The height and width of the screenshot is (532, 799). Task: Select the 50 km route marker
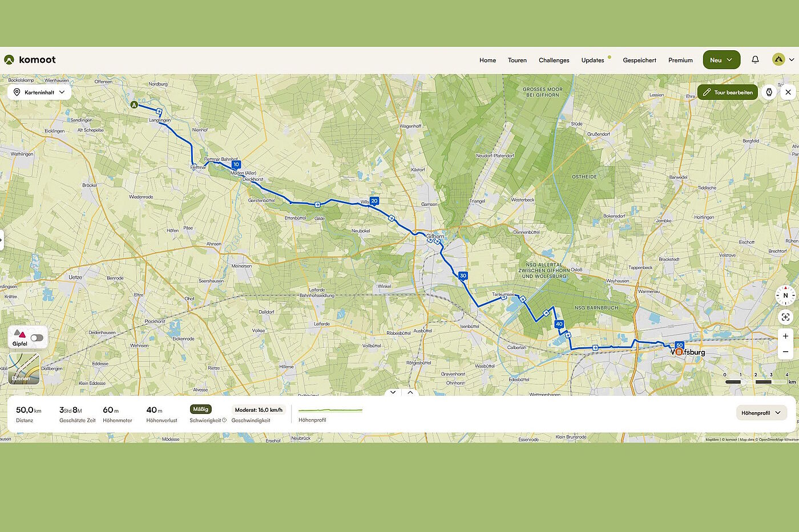click(679, 345)
